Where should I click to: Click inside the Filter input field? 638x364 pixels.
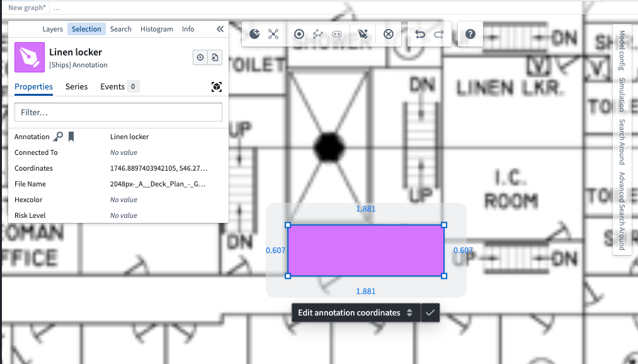point(118,111)
